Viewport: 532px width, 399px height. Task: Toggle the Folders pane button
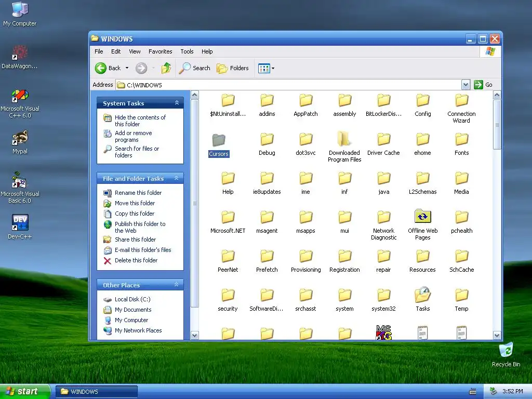[x=233, y=68]
